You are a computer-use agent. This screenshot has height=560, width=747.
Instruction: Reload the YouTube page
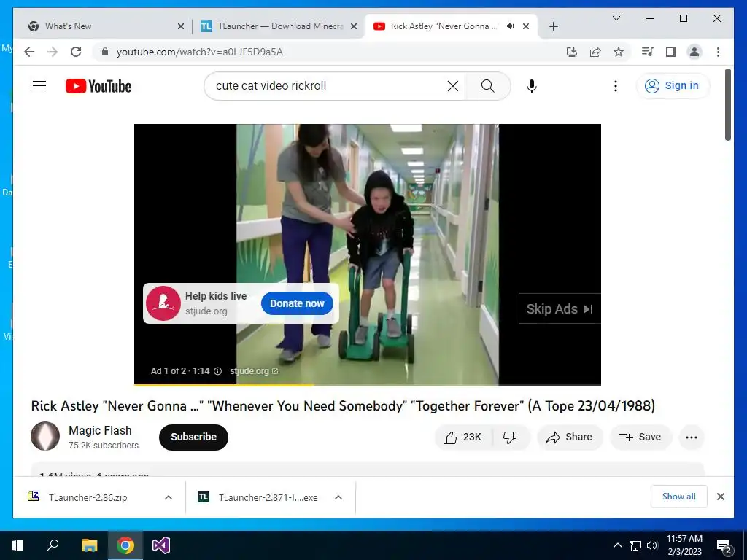tap(76, 52)
